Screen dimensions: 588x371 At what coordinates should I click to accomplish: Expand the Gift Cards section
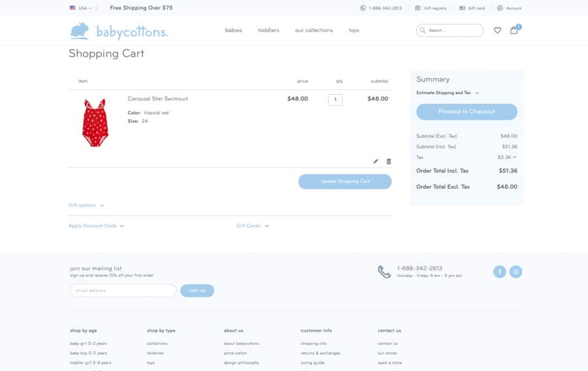coord(252,226)
